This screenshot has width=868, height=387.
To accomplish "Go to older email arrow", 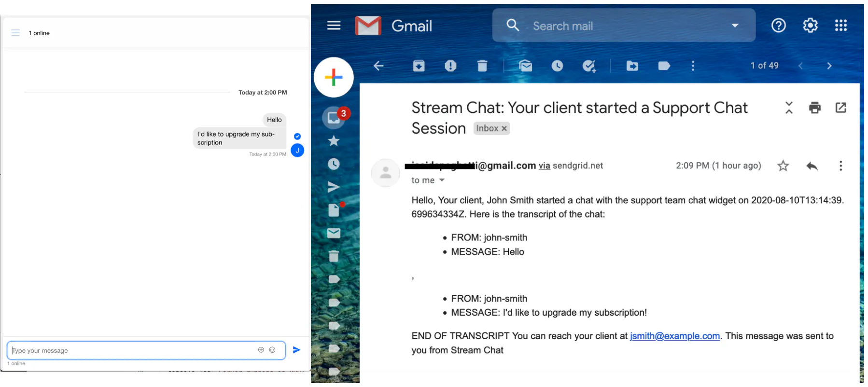I will tap(829, 66).
